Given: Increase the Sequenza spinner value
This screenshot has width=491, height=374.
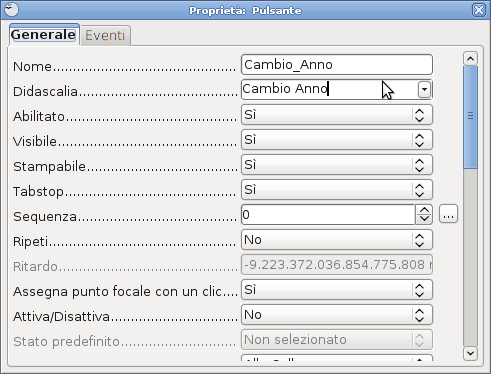Looking at the screenshot, I should click(x=424, y=210).
